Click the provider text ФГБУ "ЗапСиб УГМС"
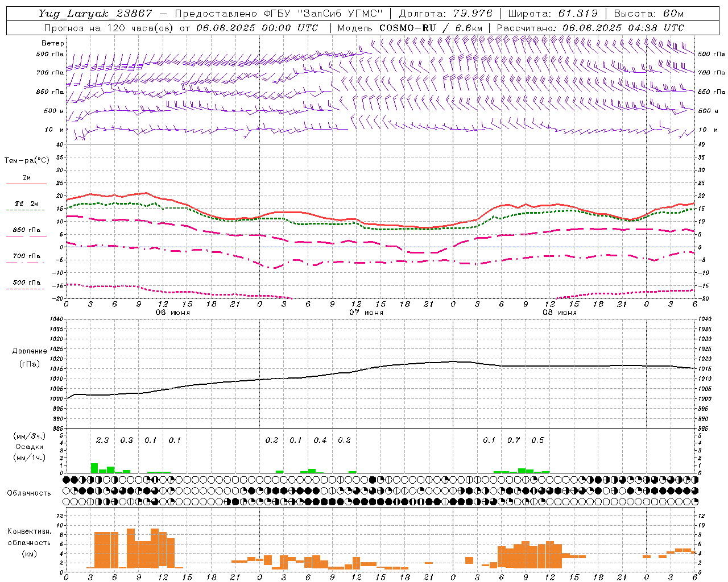The width and height of the screenshot is (728, 582). pyautogui.click(x=324, y=14)
